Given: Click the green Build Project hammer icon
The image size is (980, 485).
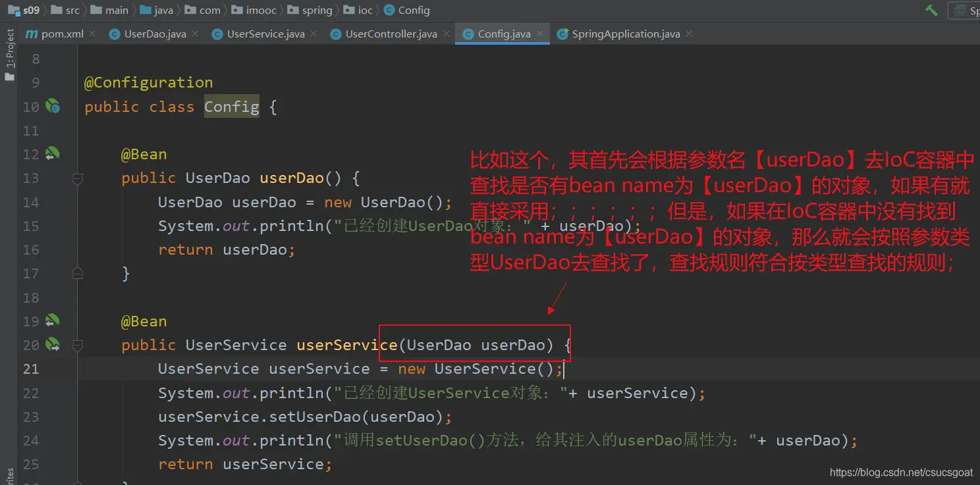Looking at the screenshot, I should pyautogui.click(x=932, y=10).
